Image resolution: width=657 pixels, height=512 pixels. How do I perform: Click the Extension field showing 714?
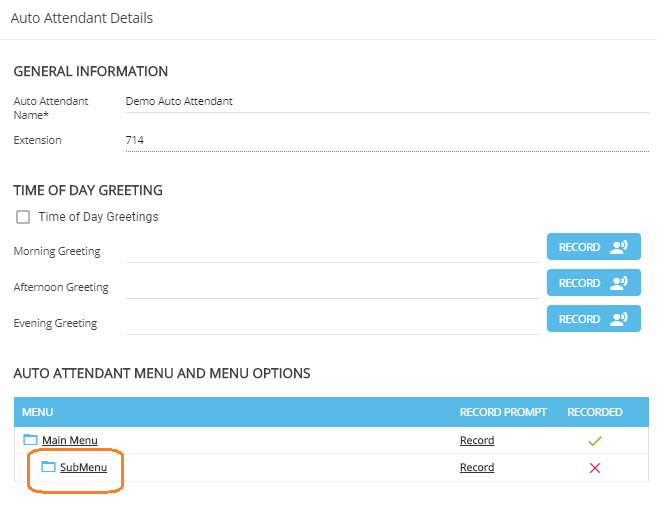click(387, 140)
